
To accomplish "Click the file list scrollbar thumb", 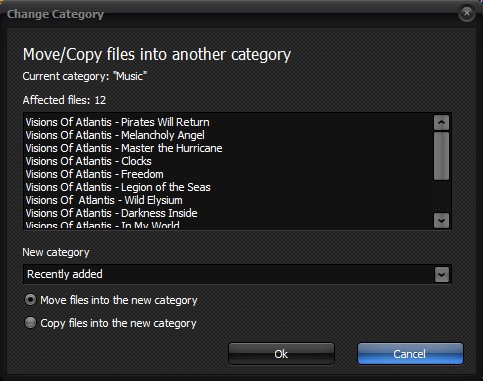I will (441, 156).
